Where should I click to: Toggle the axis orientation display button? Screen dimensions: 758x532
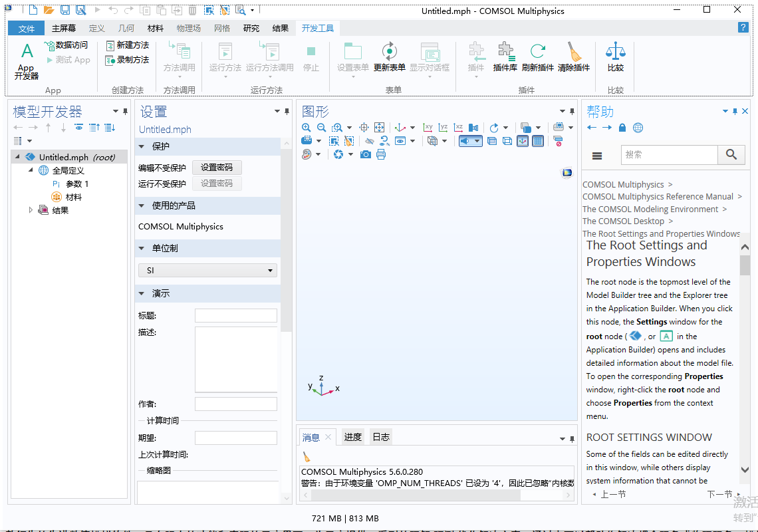[523, 141]
